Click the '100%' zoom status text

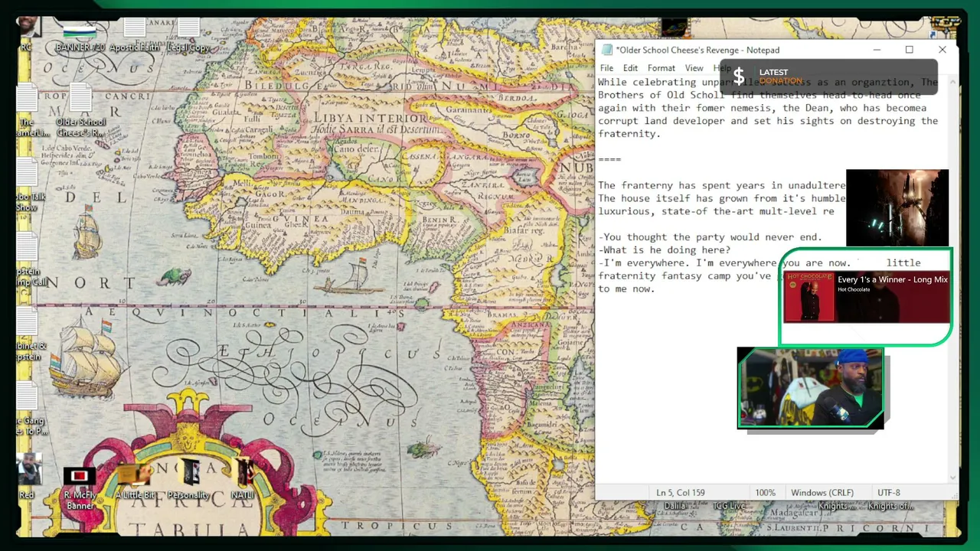(x=765, y=493)
